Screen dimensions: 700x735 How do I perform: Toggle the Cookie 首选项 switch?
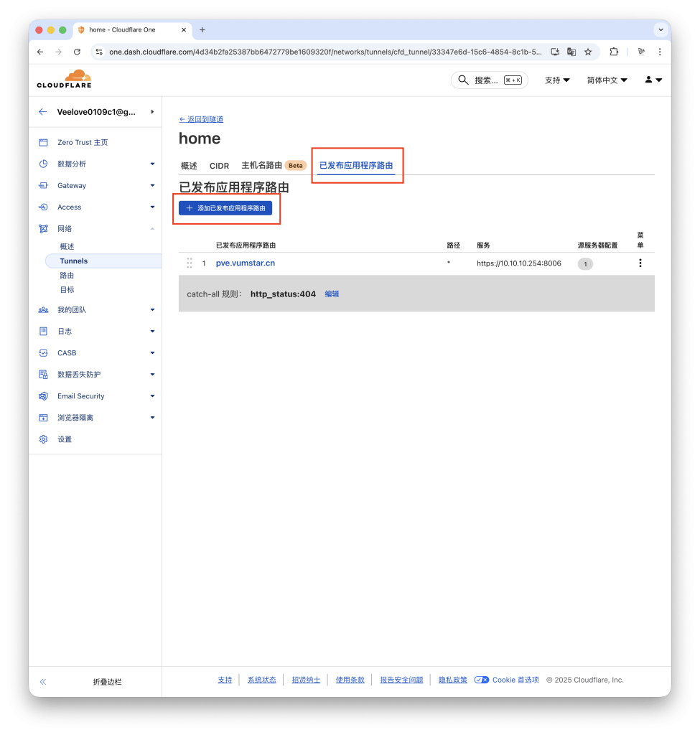(482, 680)
